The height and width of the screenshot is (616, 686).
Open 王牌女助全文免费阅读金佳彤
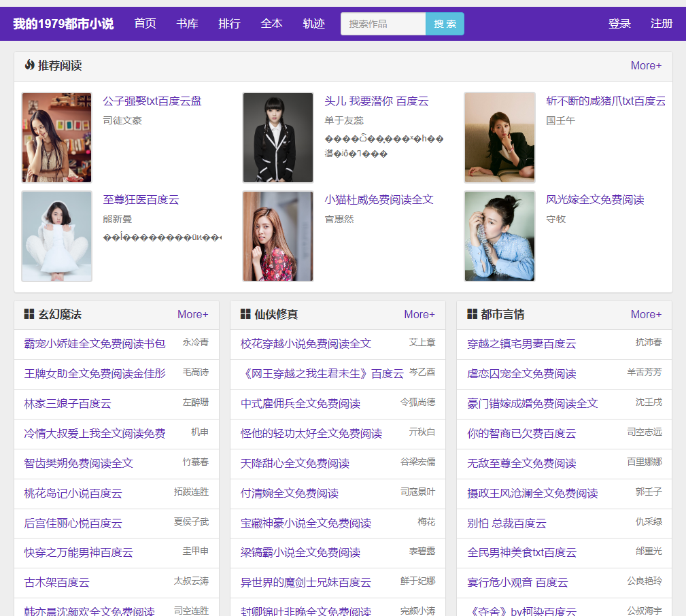pos(95,374)
